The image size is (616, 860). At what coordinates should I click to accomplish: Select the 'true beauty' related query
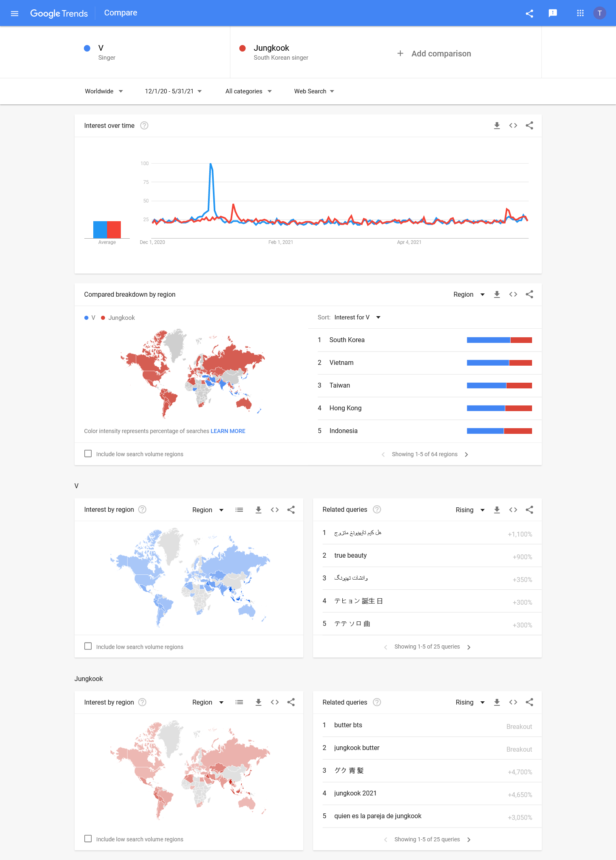tap(350, 556)
